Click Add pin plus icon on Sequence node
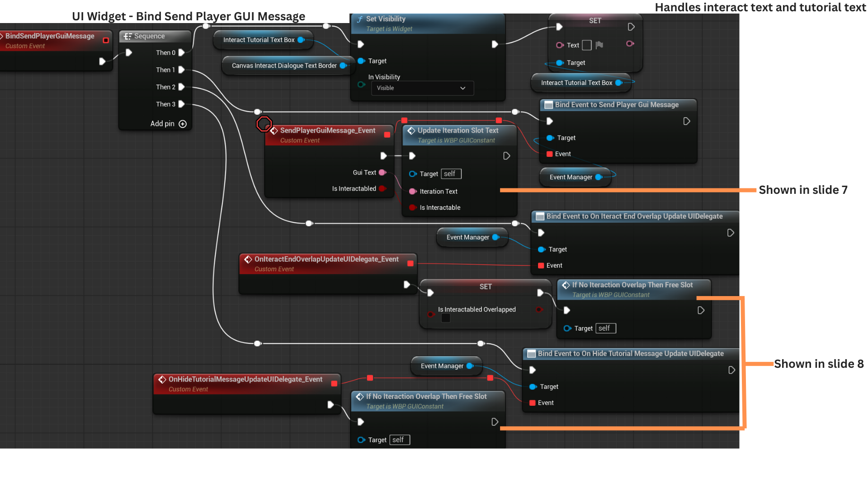Viewport: 868px width, 488px height. pyautogui.click(x=183, y=124)
